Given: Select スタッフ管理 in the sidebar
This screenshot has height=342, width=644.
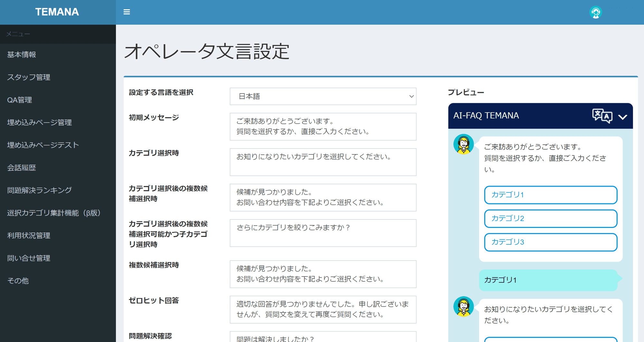Looking at the screenshot, I should click(x=28, y=77).
